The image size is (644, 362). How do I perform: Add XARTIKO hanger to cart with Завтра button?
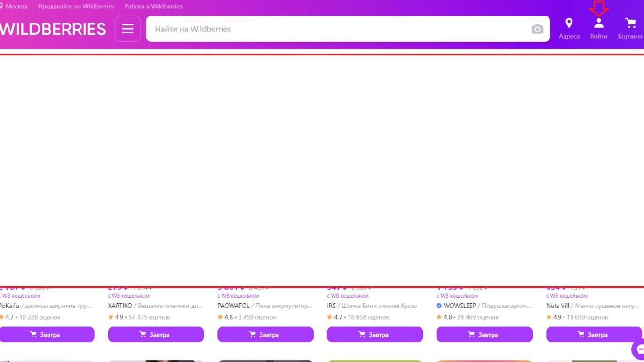[156, 334]
